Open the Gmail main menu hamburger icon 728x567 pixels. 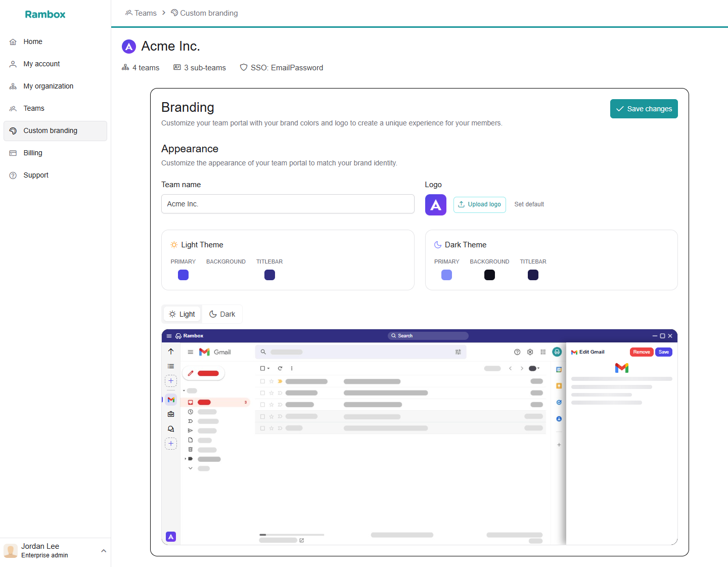coord(191,352)
